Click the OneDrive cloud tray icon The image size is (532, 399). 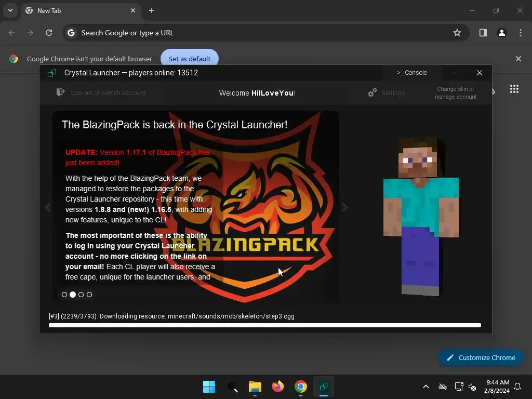click(443, 387)
